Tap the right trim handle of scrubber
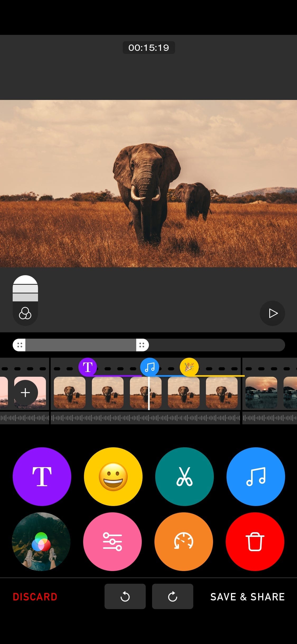 click(142, 345)
